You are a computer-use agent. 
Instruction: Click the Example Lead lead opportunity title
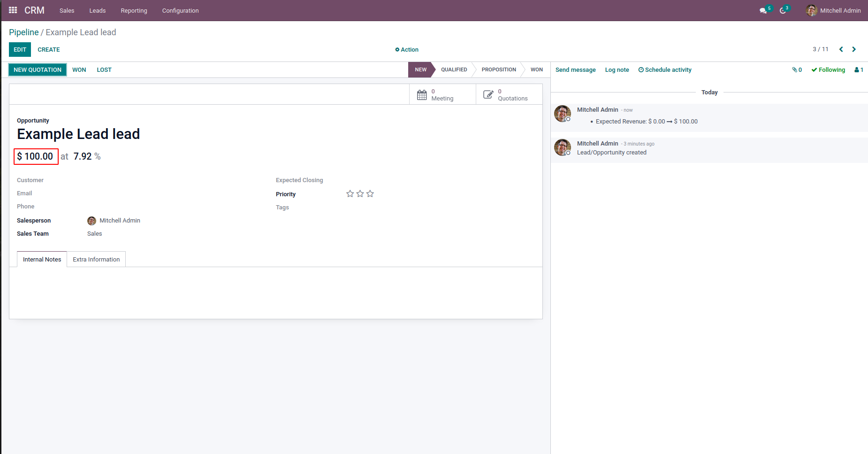[x=78, y=134]
